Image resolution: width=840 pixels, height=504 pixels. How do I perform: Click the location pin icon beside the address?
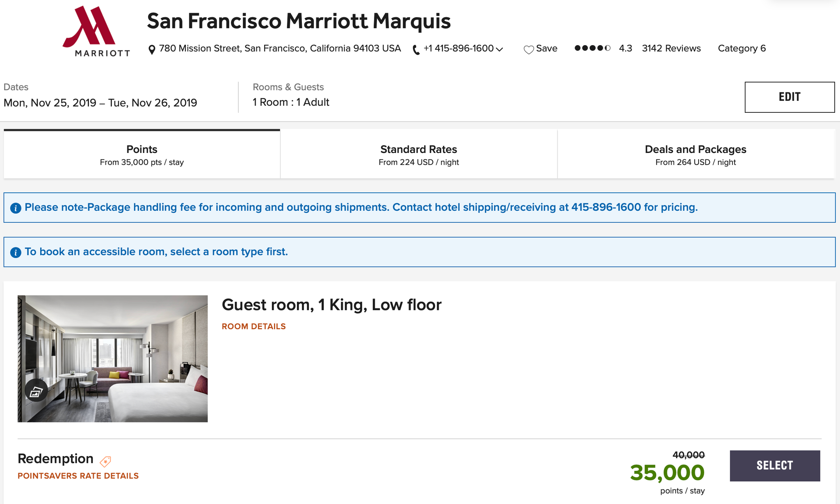click(151, 48)
